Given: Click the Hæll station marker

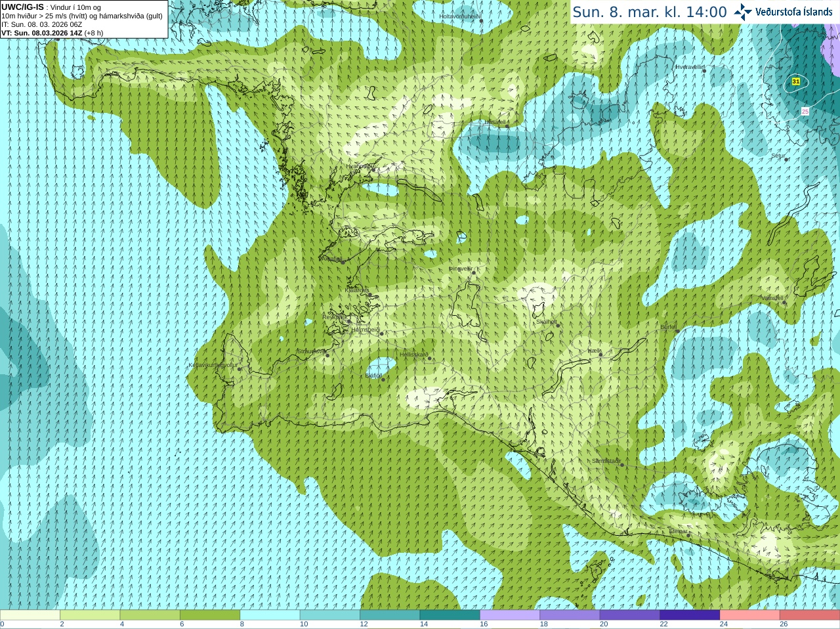Looking at the screenshot, I should click(x=600, y=354).
